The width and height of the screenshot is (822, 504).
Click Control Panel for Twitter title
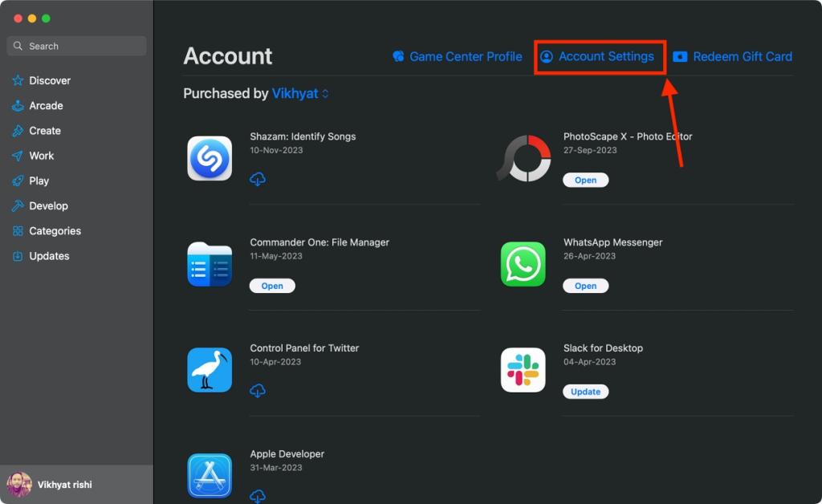click(304, 348)
